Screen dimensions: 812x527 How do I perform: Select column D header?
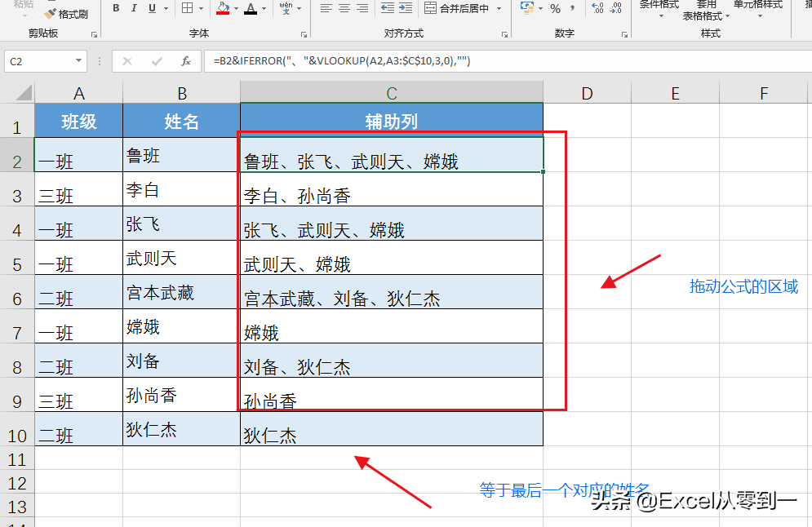pos(588,93)
